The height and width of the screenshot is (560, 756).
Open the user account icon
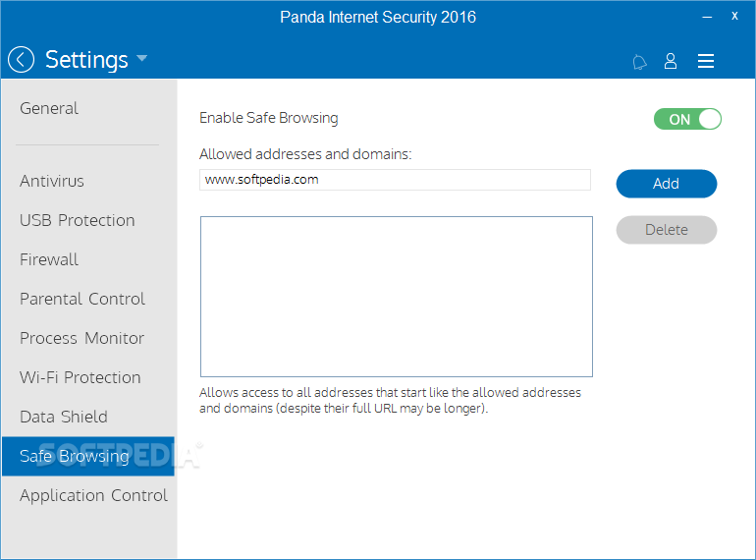click(x=671, y=61)
